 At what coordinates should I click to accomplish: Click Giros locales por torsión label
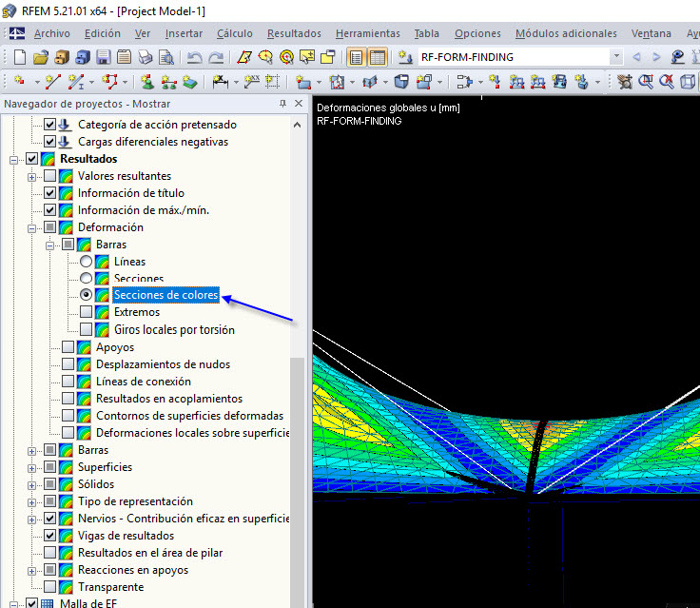pyautogui.click(x=174, y=330)
